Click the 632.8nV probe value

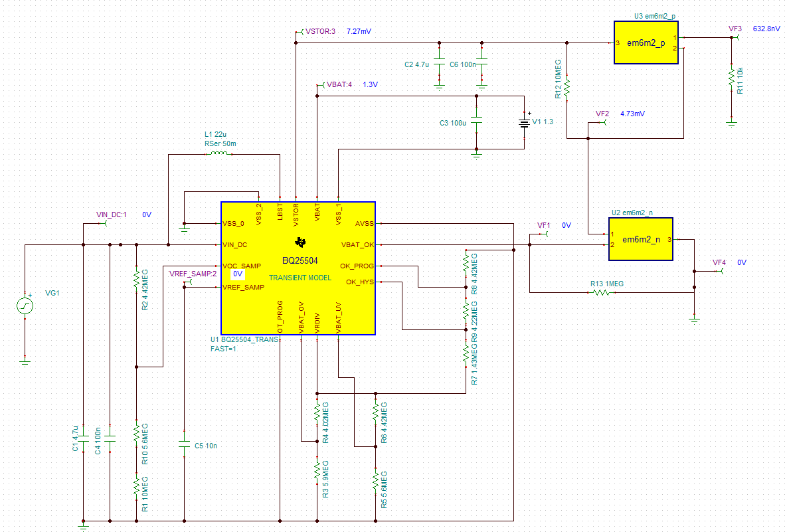tap(766, 29)
